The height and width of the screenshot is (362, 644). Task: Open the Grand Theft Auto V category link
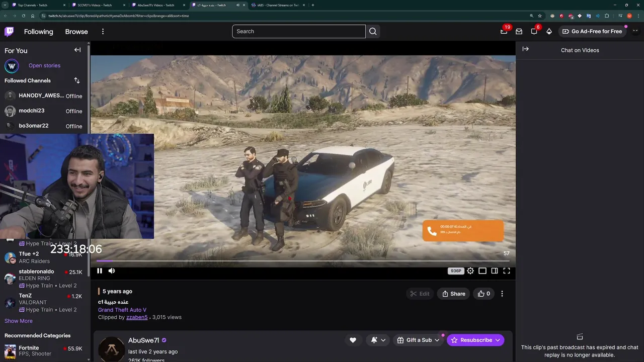click(x=122, y=310)
